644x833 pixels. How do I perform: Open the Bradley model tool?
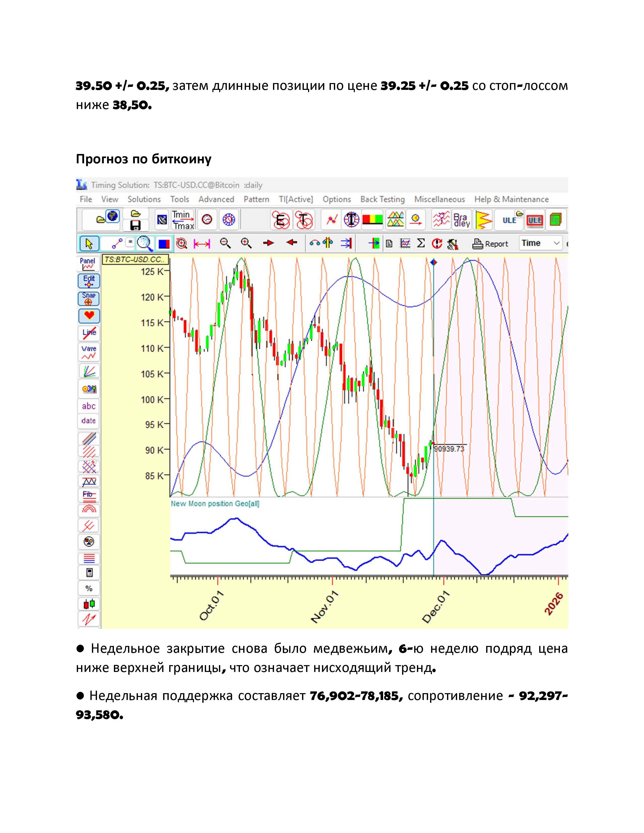(x=462, y=220)
